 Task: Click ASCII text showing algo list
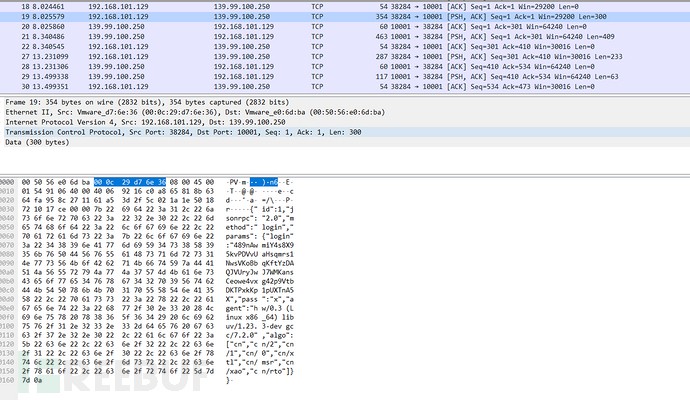point(260,335)
